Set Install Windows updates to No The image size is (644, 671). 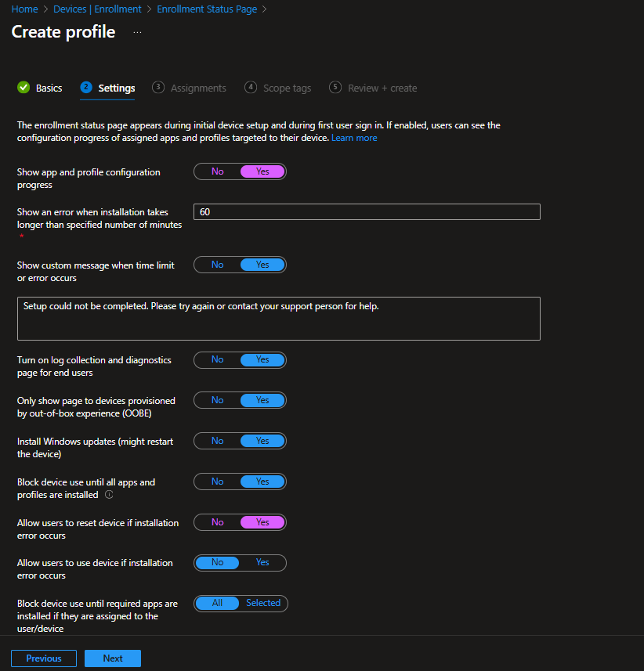pos(217,441)
